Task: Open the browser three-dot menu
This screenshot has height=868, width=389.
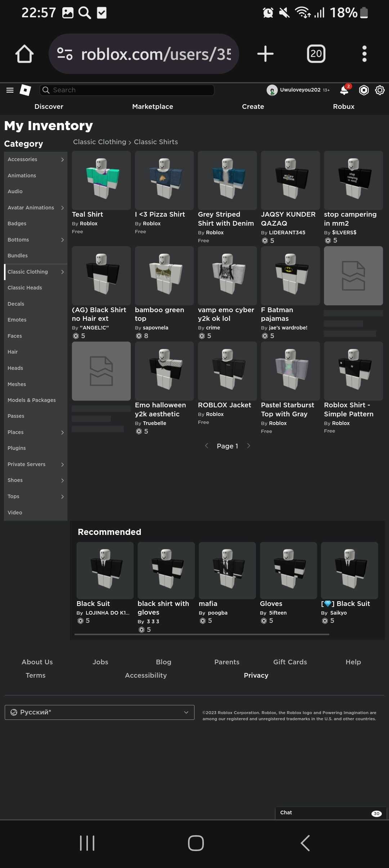Action: point(365,54)
